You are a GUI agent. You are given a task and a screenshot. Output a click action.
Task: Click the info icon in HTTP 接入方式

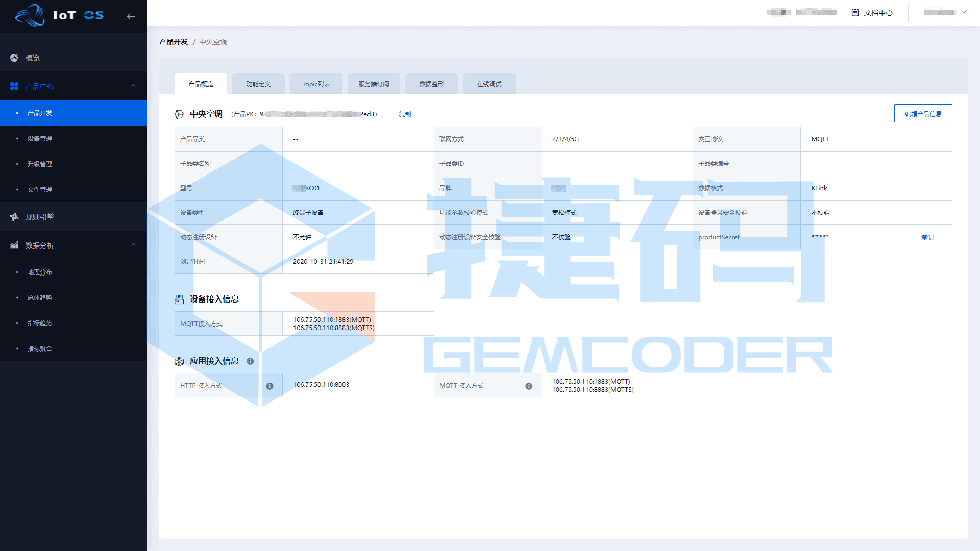(269, 386)
